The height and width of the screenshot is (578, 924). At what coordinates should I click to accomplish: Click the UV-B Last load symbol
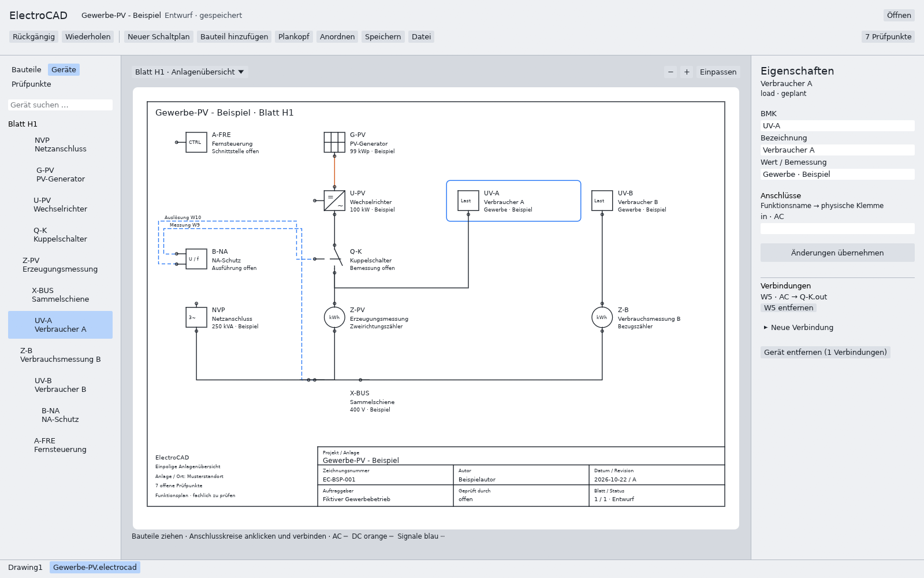602,201
